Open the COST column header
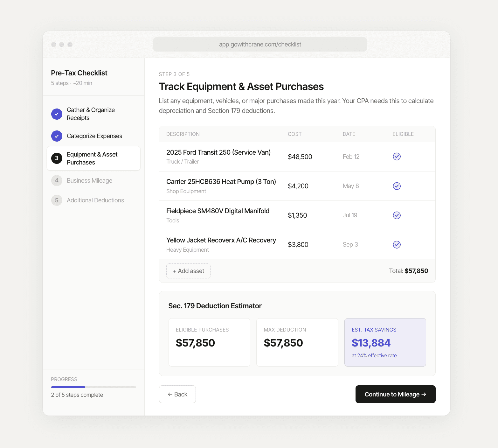Screen dimensions: 498x448 pyautogui.click(x=295, y=134)
